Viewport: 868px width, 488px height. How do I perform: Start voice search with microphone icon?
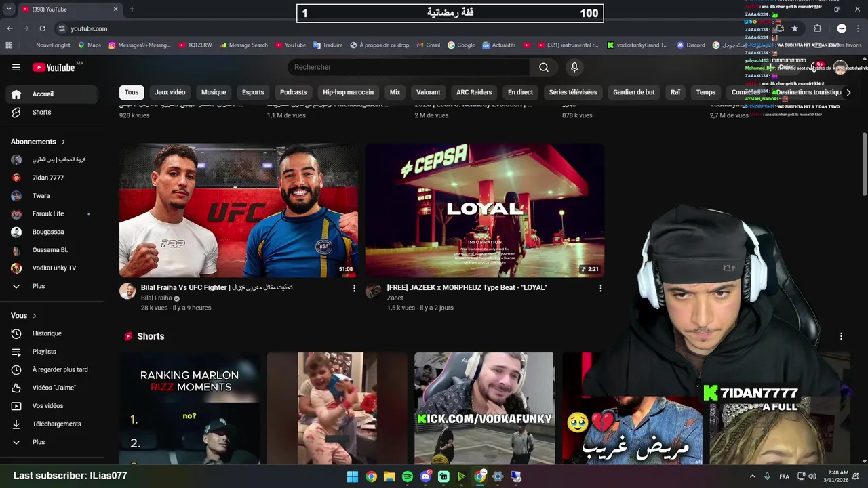click(x=574, y=67)
